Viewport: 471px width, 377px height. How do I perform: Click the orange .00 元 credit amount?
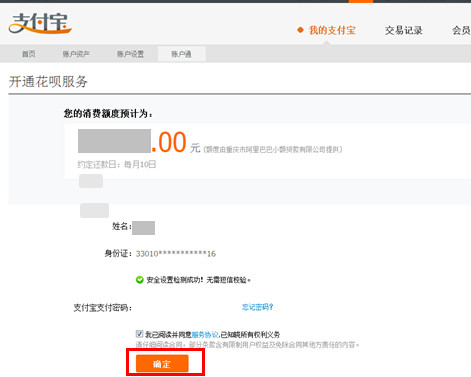point(176,142)
